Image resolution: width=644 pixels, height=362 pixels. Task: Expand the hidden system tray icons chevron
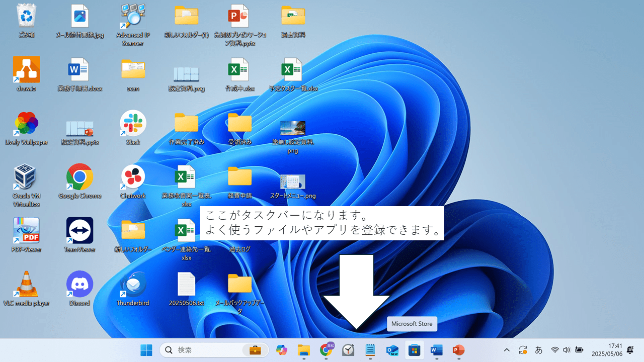507,350
